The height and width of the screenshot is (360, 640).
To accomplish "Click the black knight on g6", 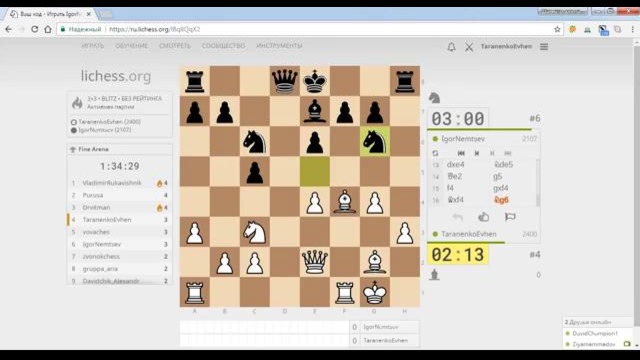I will pos(375,141).
